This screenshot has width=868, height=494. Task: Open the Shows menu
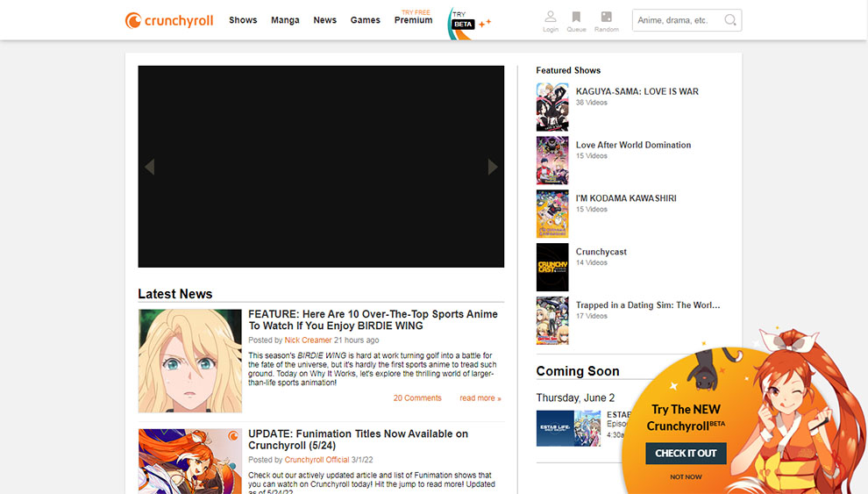point(243,20)
